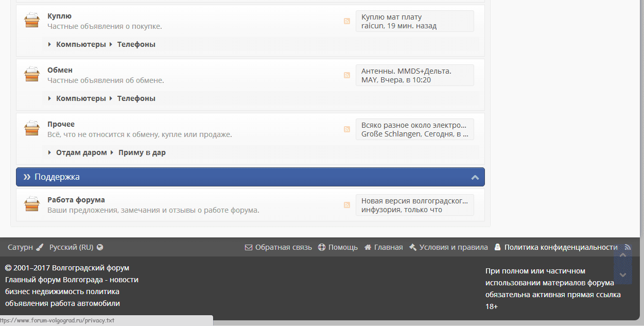Click footer text 'обязательна активная прямая ссылка'
The image size is (644, 326).
(553, 295)
